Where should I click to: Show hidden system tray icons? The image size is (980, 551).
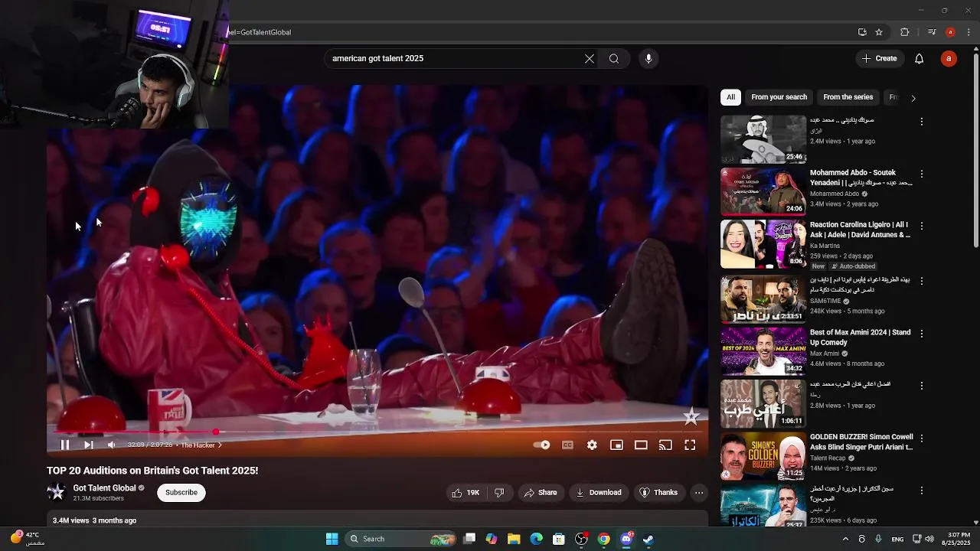[845, 539]
